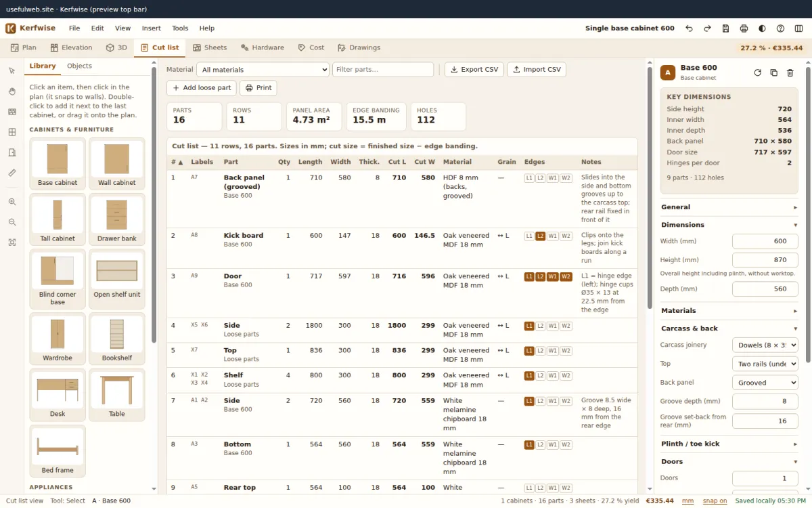Select the arrow pointer tool
The image size is (812, 508).
click(x=12, y=71)
